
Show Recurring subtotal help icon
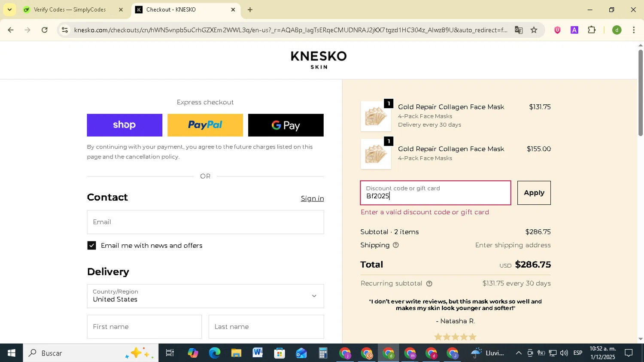pyautogui.click(x=429, y=283)
